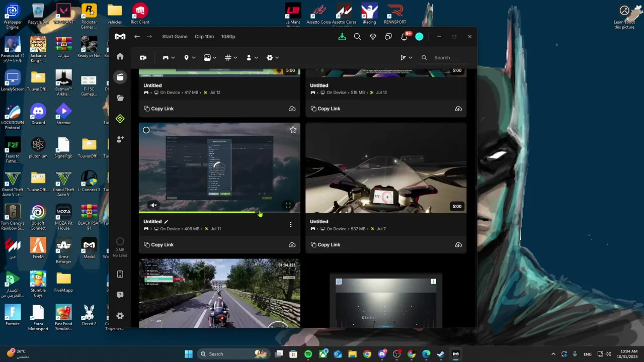Select the Ubisoft Connect desktop shortcut
The height and width of the screenshot is (362, 644).
coord(38,218)
